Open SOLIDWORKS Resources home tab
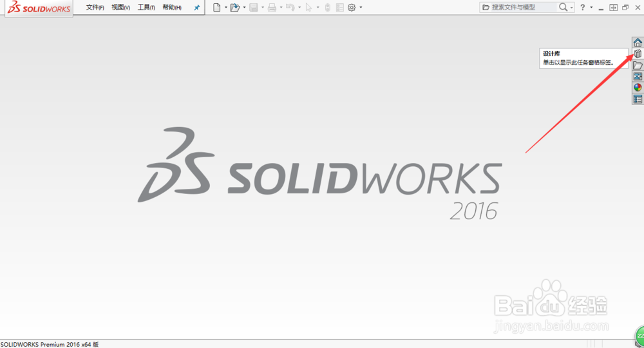This screenshot has height=348, width=644. click(x=638, y=43)
